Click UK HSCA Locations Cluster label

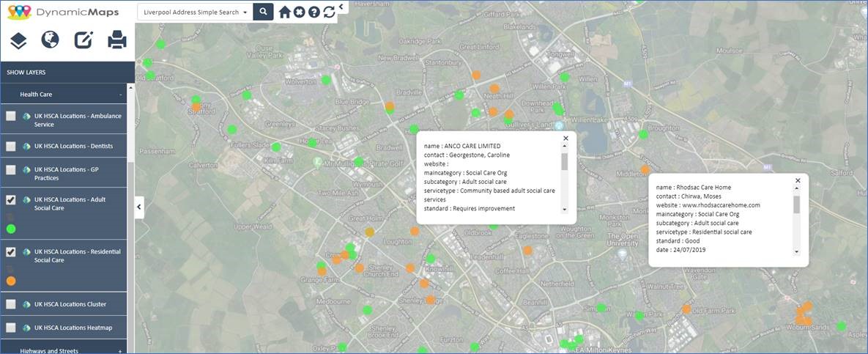[x=70, y=304]
